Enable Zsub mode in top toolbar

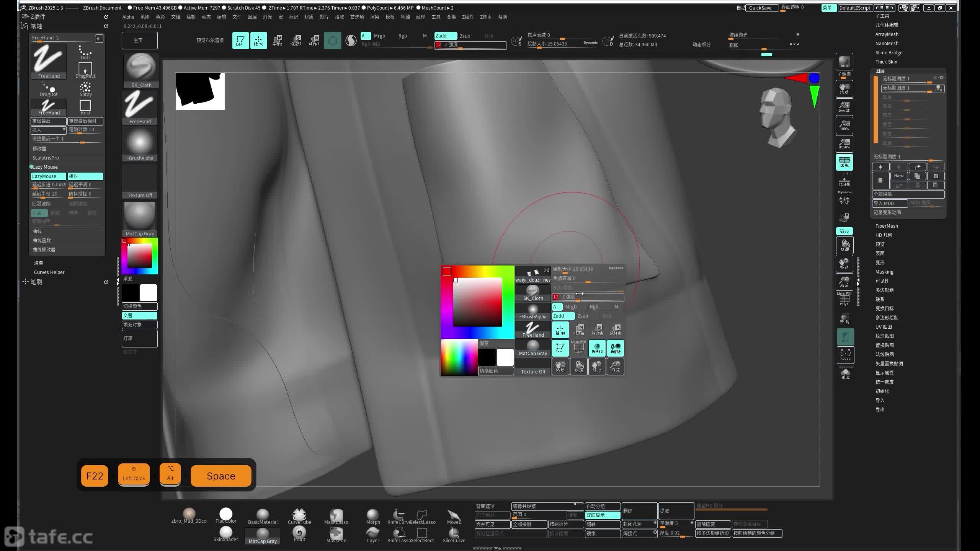point(465,36)
